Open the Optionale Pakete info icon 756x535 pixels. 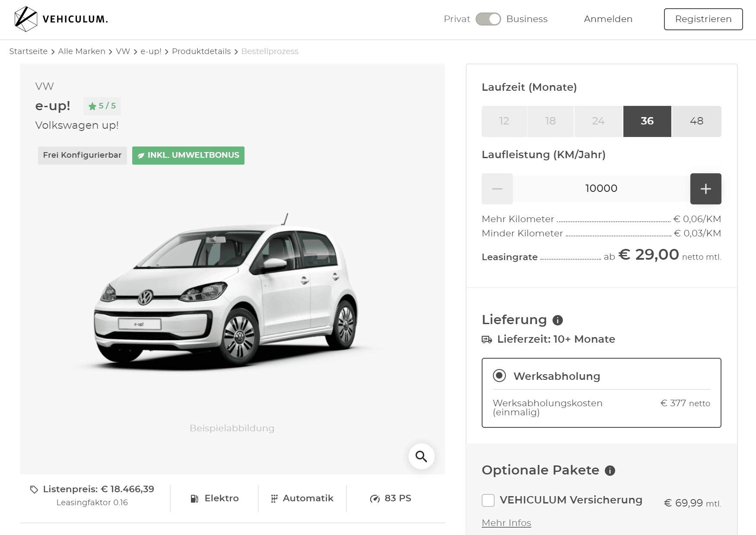(610, 471)
